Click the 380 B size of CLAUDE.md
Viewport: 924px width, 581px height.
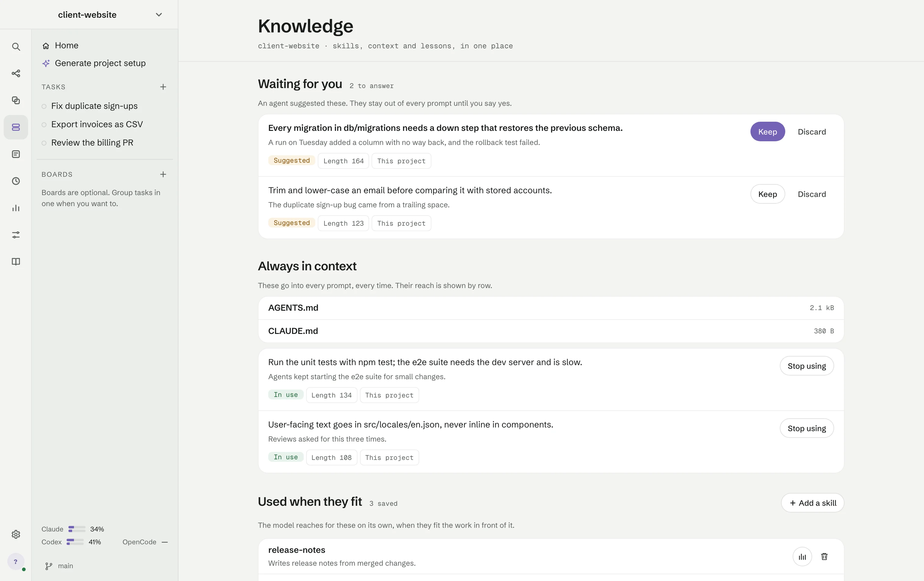824,331
